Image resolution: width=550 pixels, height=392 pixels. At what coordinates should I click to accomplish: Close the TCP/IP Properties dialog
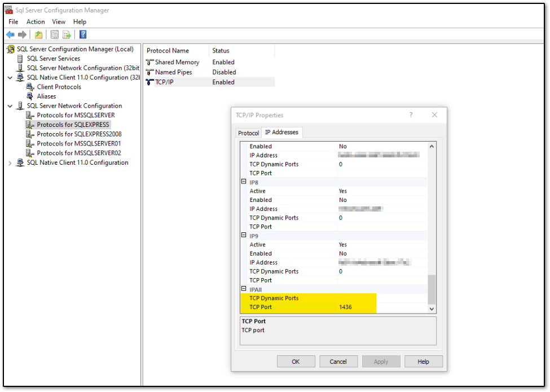tap(434, 115)
